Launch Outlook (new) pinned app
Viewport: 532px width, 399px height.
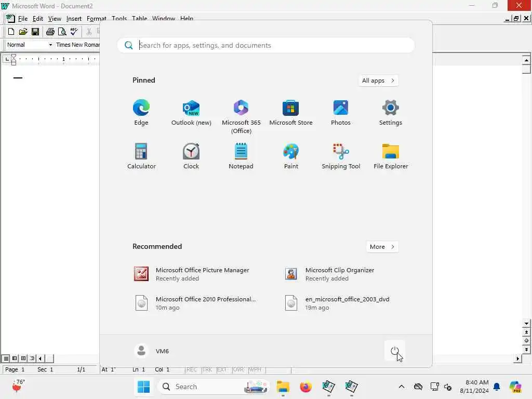click(191, 113)
